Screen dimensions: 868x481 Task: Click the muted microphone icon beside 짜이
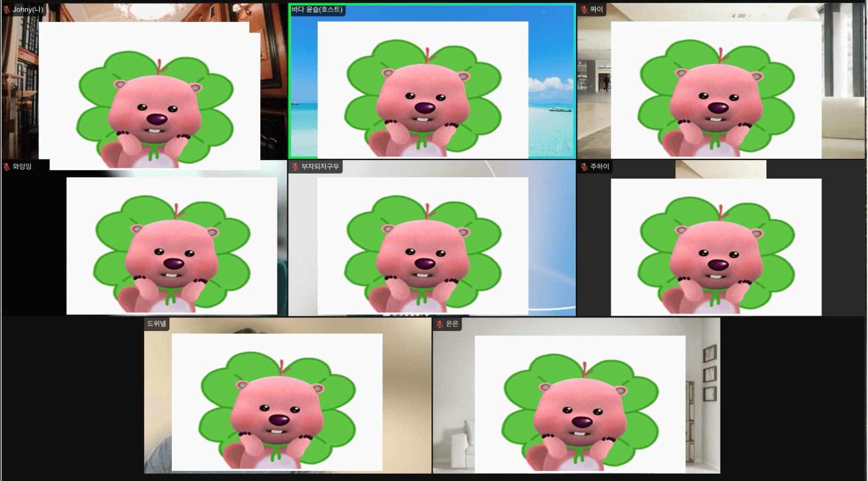tap(584, 10)
